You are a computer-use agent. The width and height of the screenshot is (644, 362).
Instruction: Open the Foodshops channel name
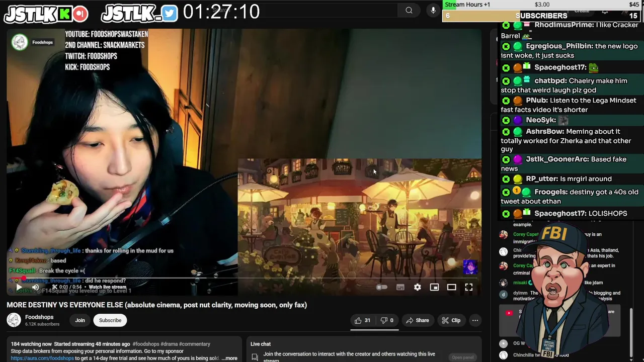pos(39,317)
